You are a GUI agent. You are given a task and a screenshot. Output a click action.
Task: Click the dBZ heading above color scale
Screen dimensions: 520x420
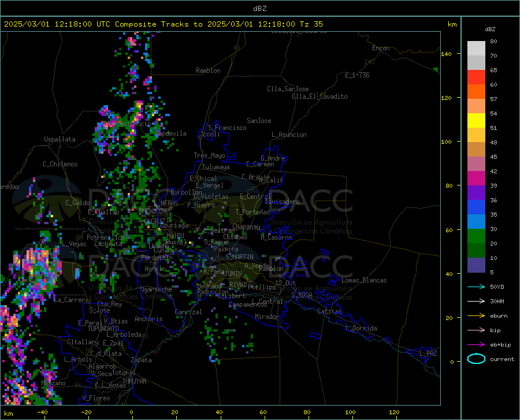click(x=490, y=29)
